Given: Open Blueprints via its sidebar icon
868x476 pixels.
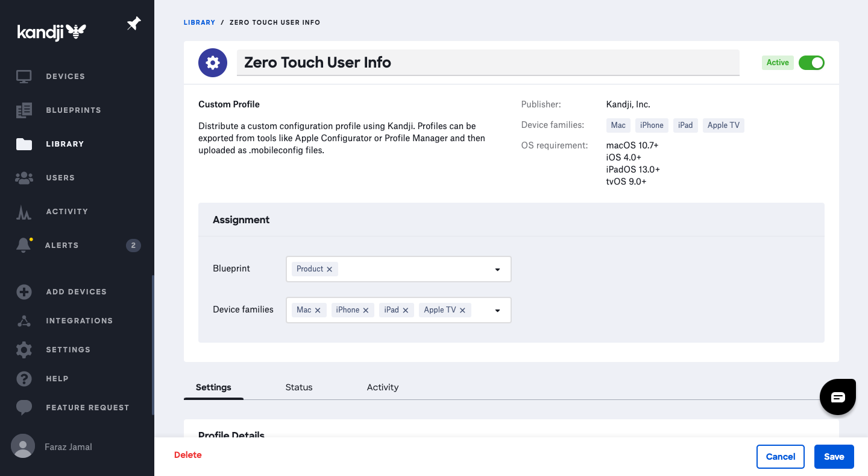Looking at the screenshot, I should tap(24, 110).
